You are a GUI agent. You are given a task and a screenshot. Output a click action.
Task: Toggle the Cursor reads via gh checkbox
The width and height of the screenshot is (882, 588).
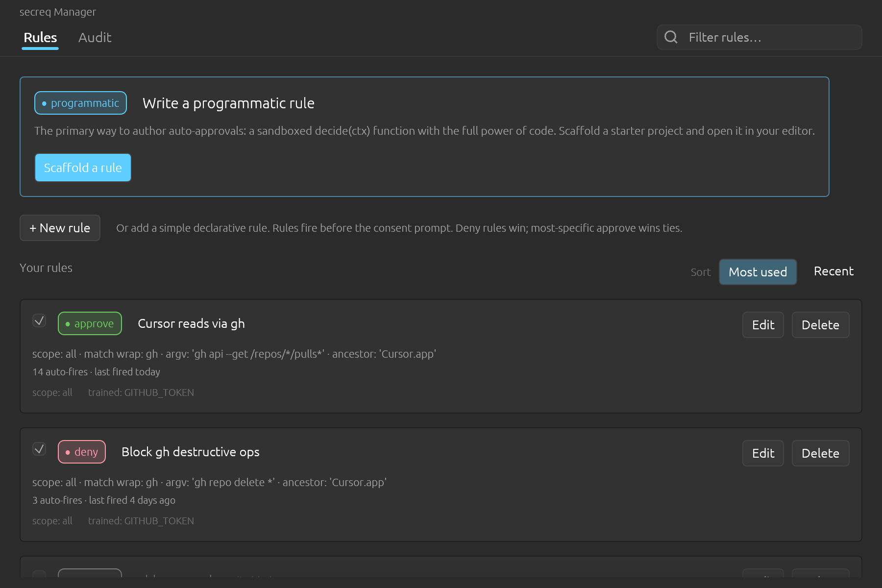39,320
